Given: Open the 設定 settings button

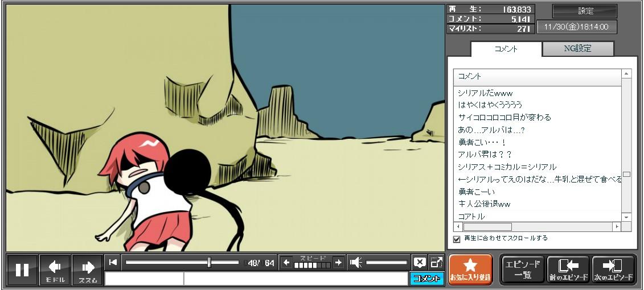Looking at the screenshot, I should (x=585, y=11).
